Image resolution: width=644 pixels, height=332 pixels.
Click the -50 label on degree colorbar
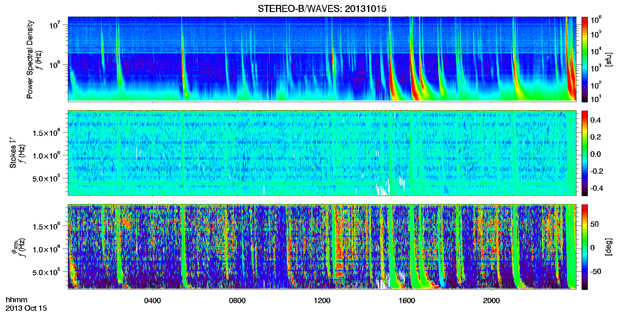coord(596,271)
